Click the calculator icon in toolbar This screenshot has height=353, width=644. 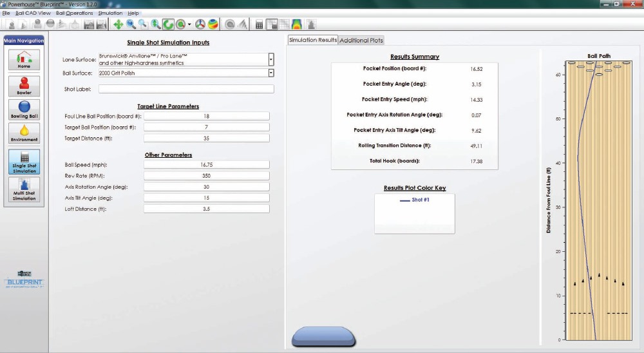coord(260,24)
